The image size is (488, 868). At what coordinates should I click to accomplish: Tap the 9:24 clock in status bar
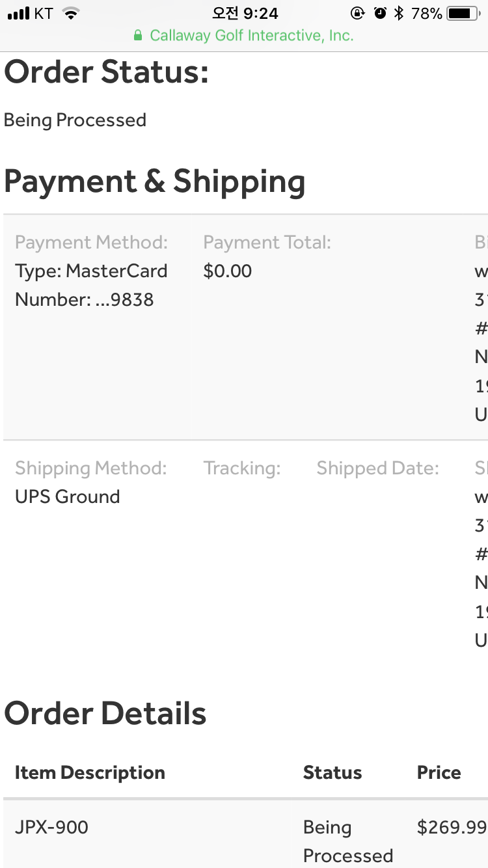click(245, 14)
